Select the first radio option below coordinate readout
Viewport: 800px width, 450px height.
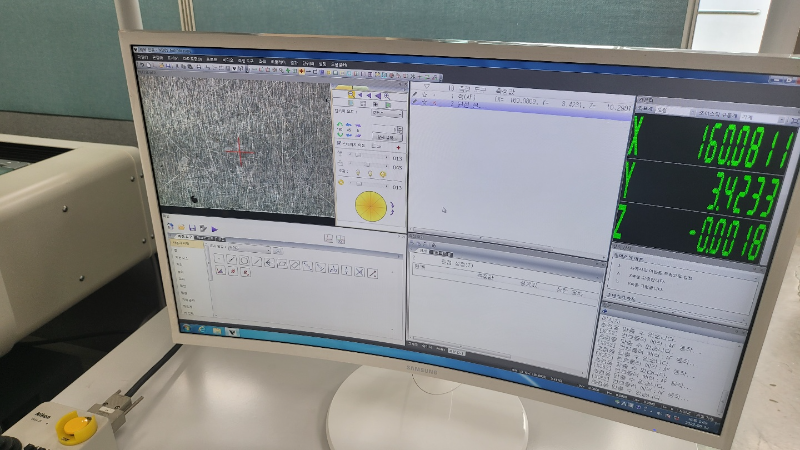click(619, 265)
